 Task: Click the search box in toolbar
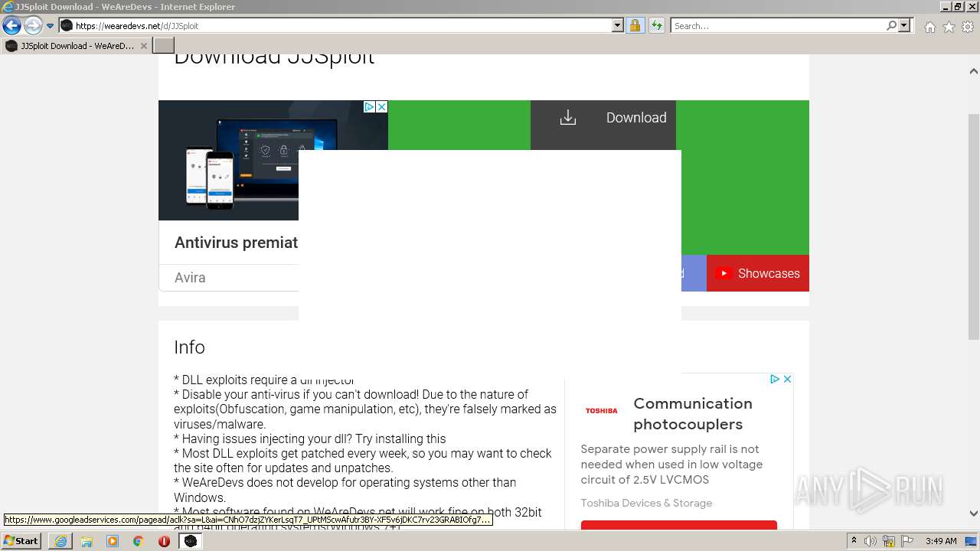click(x=778, y=25)
